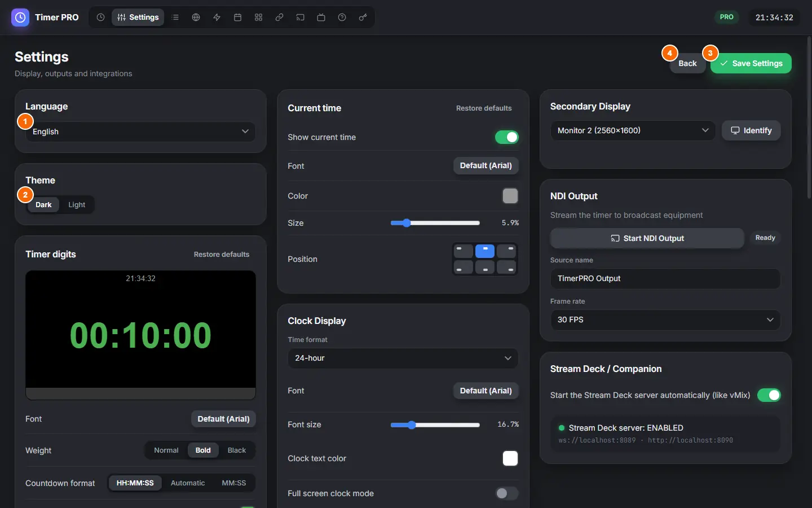The image size is (812, 508).
Task: Open Current time font Default (Arial) selector
Action: pyautogui.click(x=486, y=165)
